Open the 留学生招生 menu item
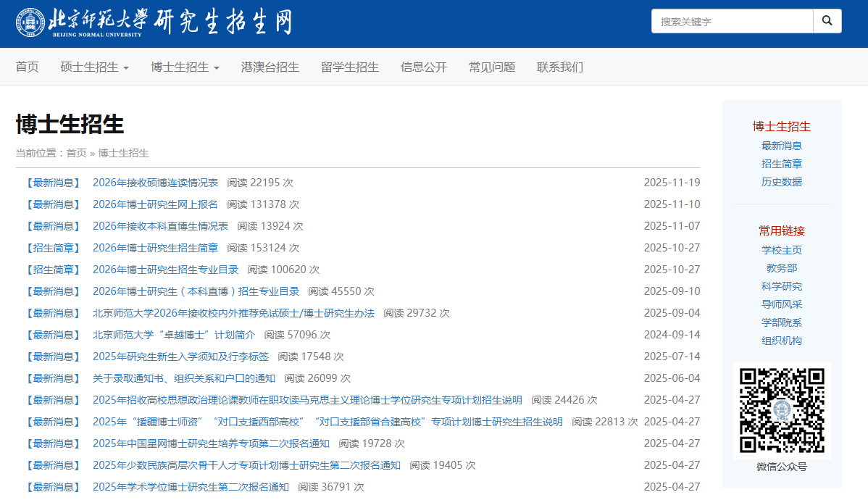 (350, 67)
